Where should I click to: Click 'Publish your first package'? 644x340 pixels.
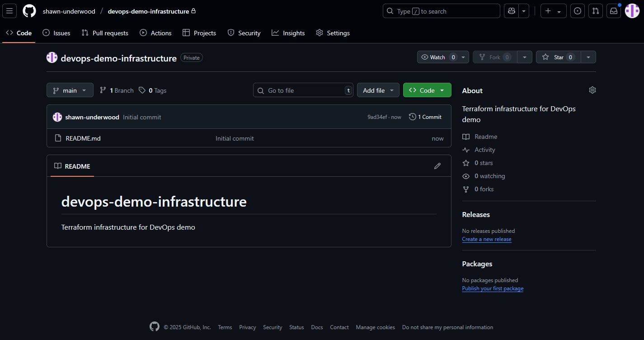[x=493, y=288]
